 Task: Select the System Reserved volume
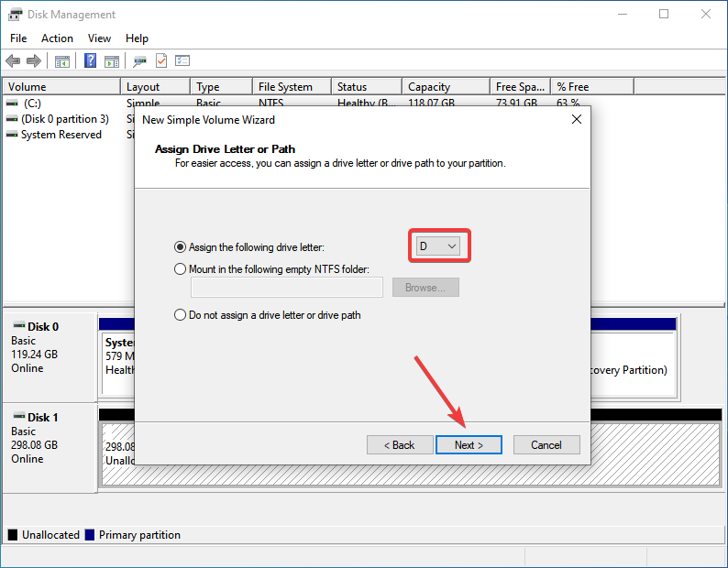click(x=61, y=134)
